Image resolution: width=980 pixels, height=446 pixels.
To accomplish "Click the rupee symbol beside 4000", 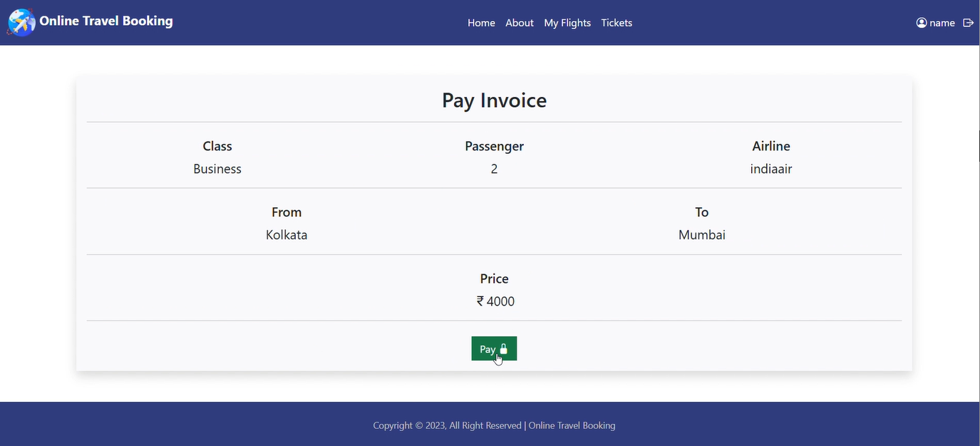I will click(480, 301).
